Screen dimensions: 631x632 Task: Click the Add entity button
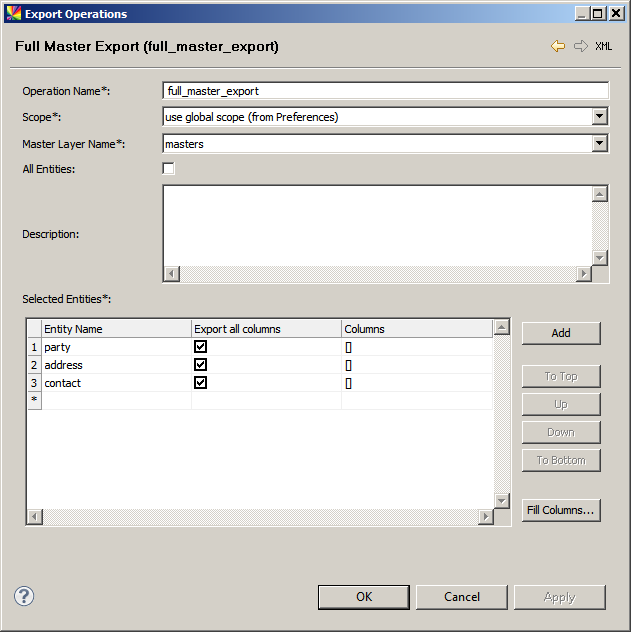pos(560,333)
